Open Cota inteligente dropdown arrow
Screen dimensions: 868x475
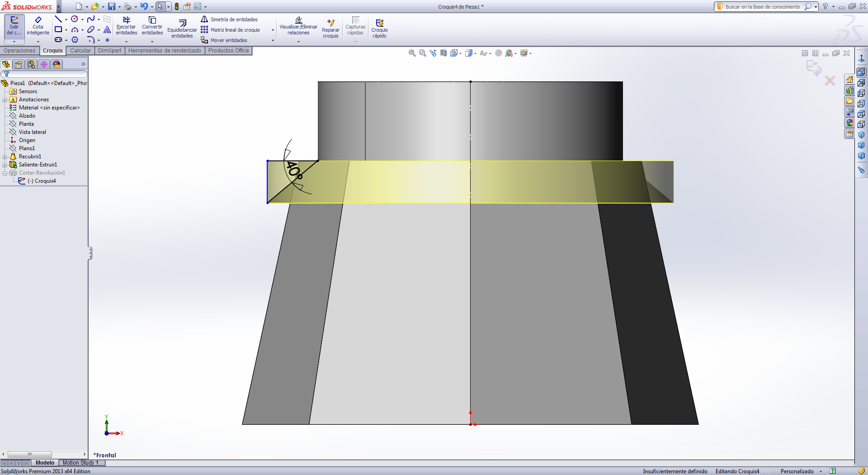pos(38,41)
